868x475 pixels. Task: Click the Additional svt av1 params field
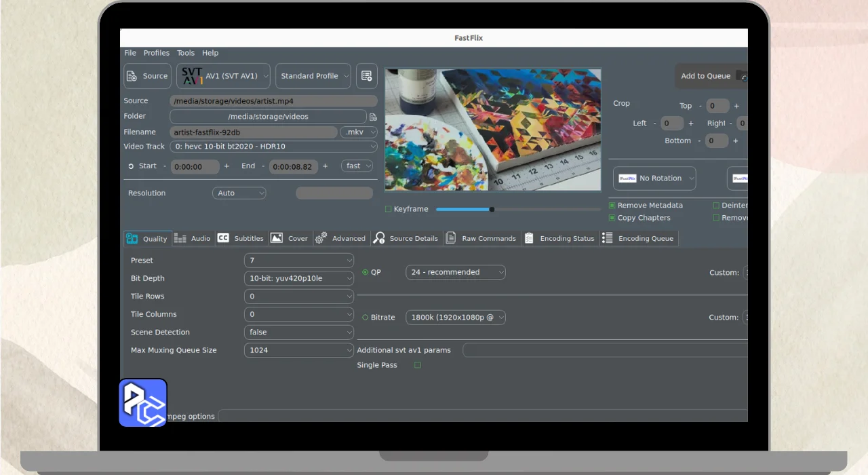pos(604,350)
